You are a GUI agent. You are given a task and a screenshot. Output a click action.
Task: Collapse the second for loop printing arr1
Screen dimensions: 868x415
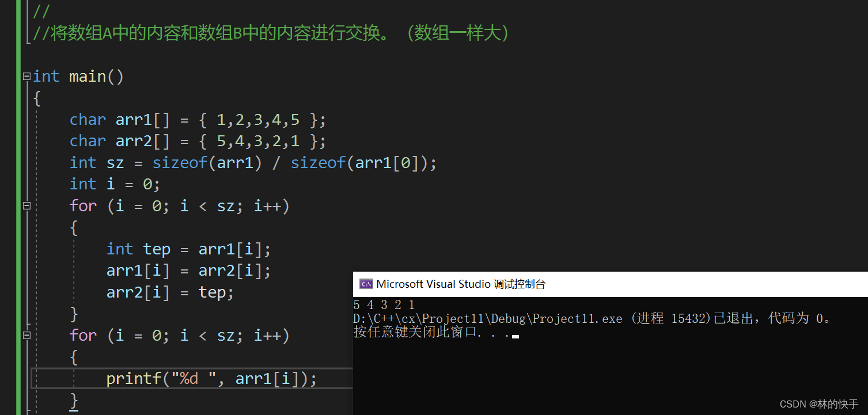click(26, 335)
